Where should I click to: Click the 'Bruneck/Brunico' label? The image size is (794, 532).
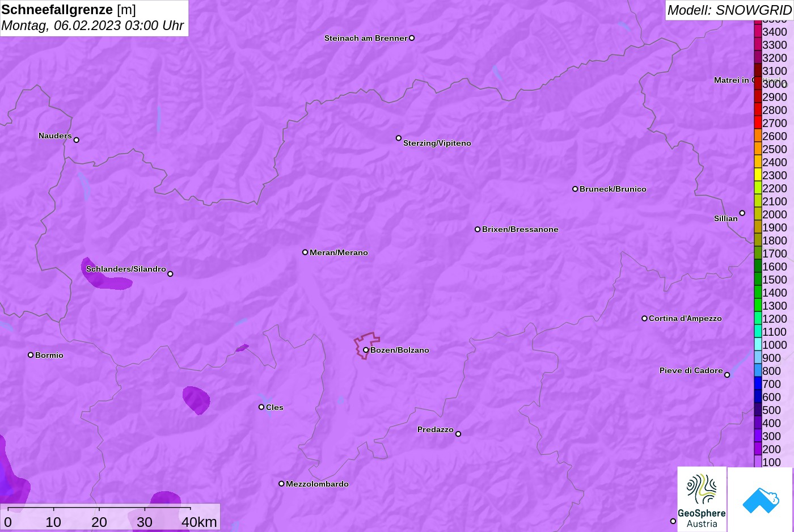click(613, 189)
